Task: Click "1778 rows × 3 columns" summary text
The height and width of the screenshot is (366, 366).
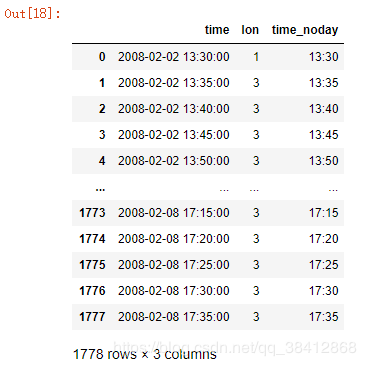Action: (x=145, y=354)
